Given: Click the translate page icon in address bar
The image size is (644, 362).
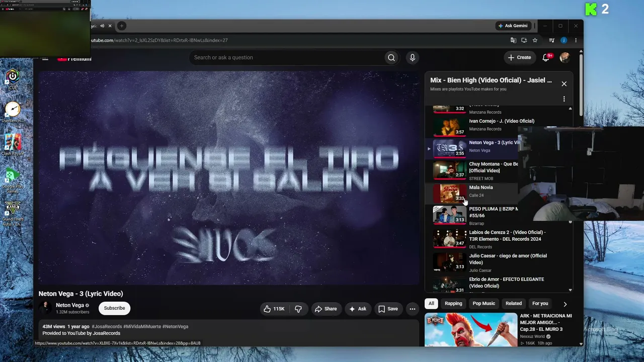Looking at the screenshot, I should pyautogui.click(x=513, y=40).
